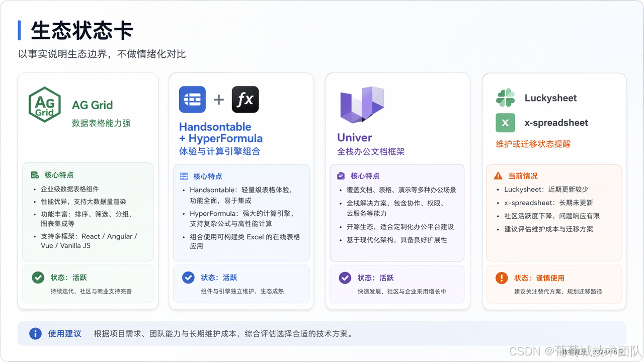This screenshot has height=362, width=644.
Task: Click the 生态状态卡 title
Action: tap(82, 30)
